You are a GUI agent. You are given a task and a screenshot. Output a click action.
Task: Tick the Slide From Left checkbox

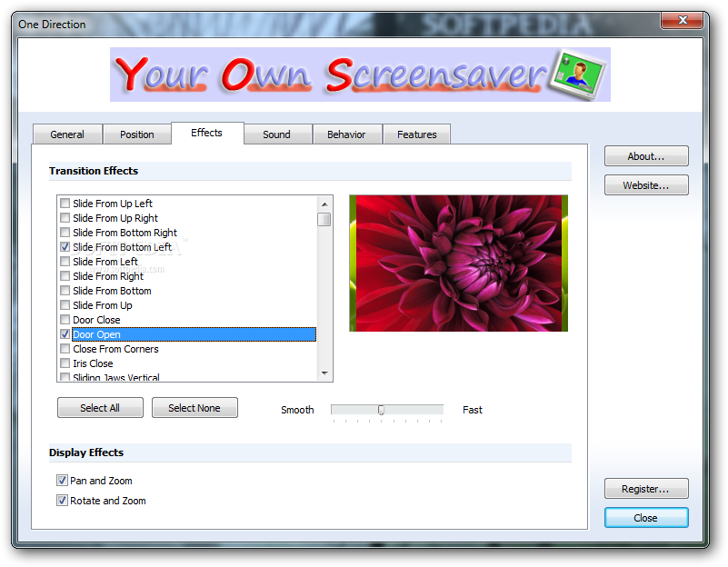click(65, 261)
